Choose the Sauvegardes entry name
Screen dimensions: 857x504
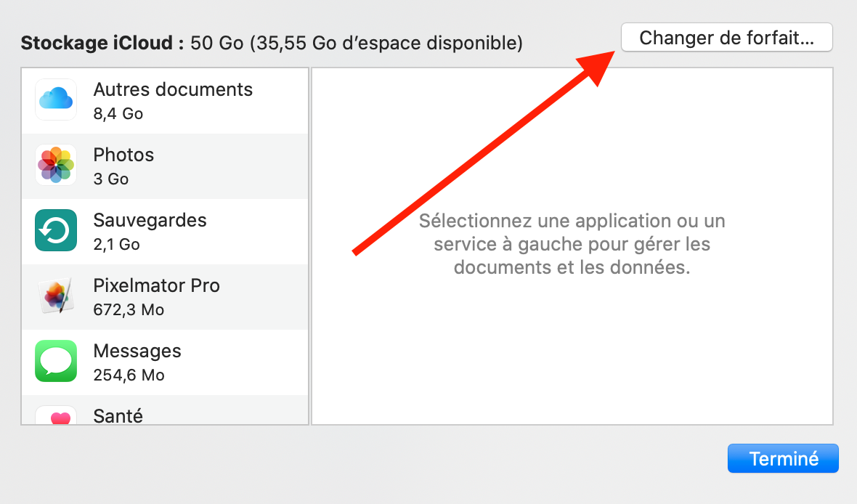[150, 220]
